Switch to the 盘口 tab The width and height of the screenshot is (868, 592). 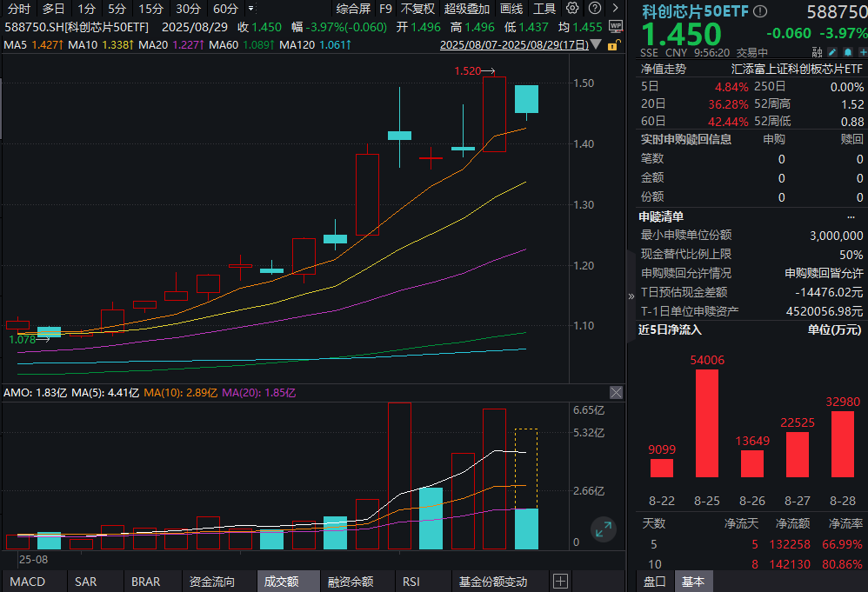pos(653,581)
